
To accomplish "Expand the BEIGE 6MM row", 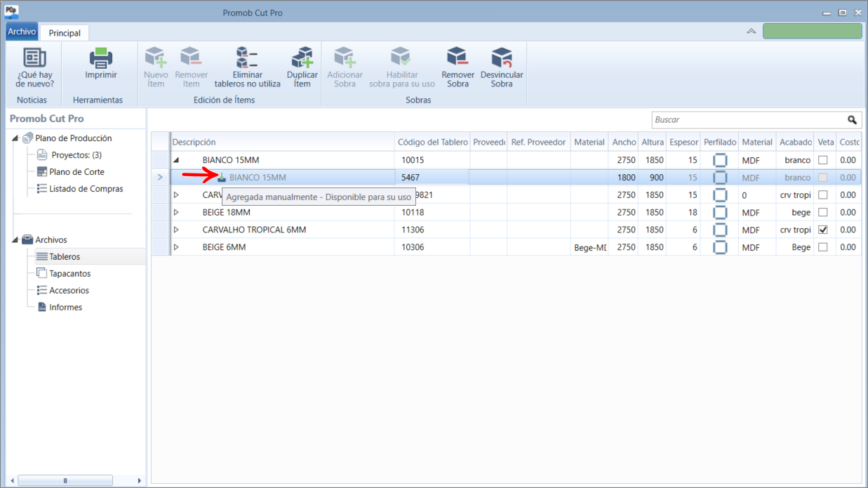I will (176, 247).
